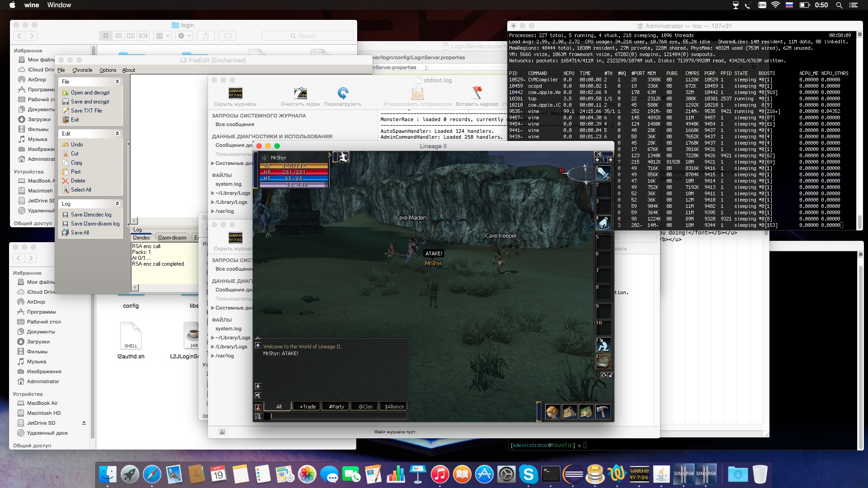Open the Inventory bag icon in Lineage II
The width and height of the screenshot is (868, 488).
(569, 412)
